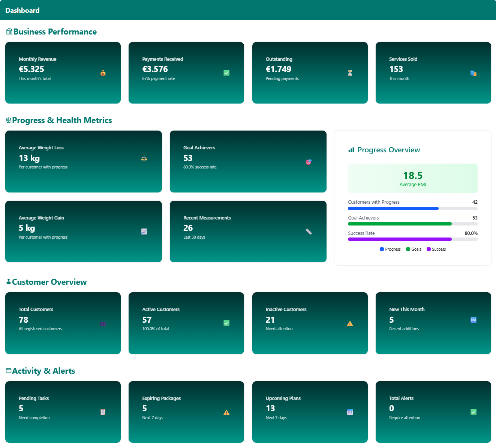
Task: Click the briefcase icon on Services Sold card
Action: tap(474, 73)
